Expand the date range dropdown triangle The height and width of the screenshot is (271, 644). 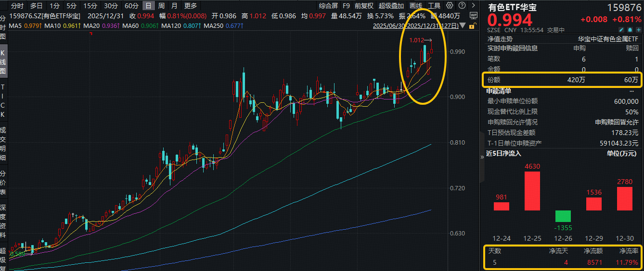[x=463, y=25]
